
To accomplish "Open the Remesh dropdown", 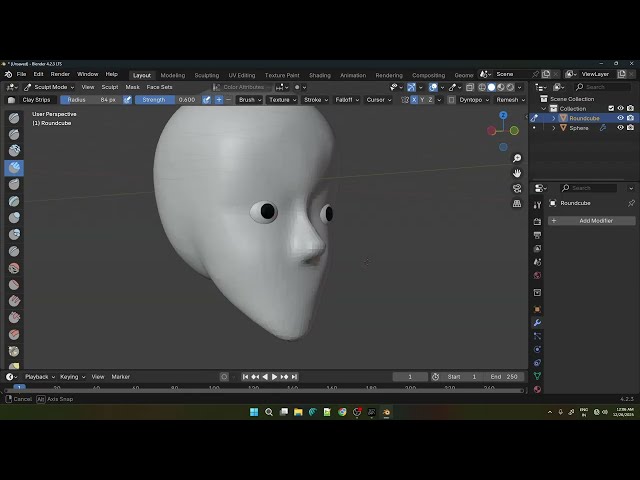I will [510, 100].
